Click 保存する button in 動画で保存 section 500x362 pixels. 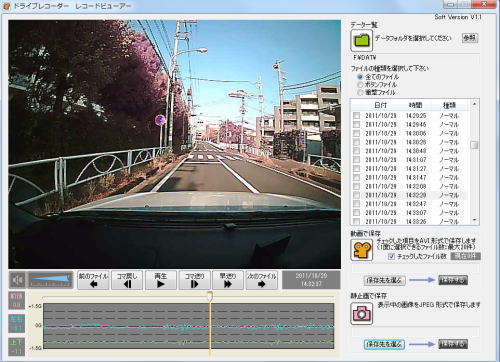pyautogui.click(x=453, y=280)
